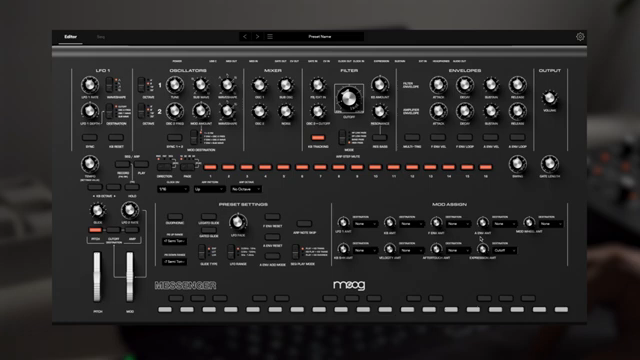Click the oscillator 1 Octave switch
Image resolution: width=640 pixels, height=360 pixels.
(x=142, y=85)
